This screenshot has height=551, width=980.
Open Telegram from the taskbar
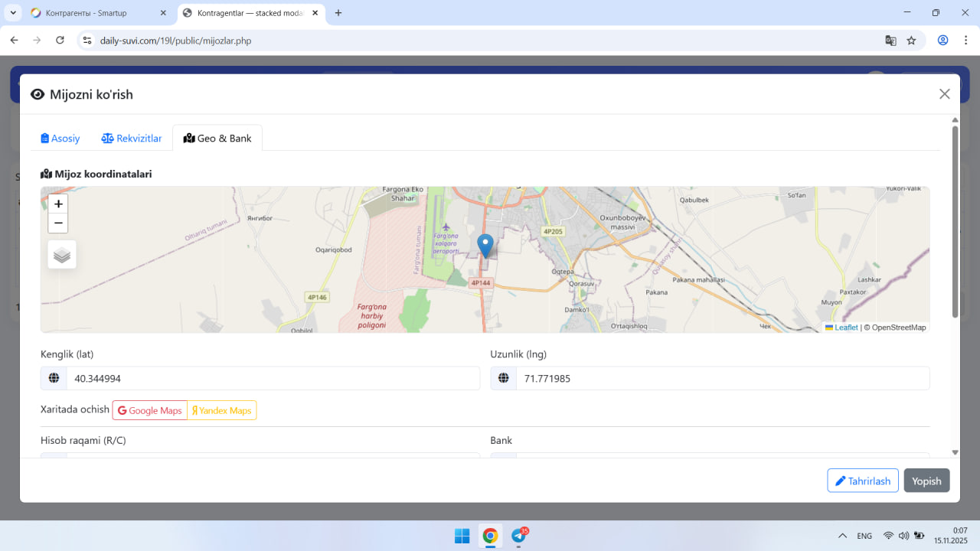coord(518,536)
